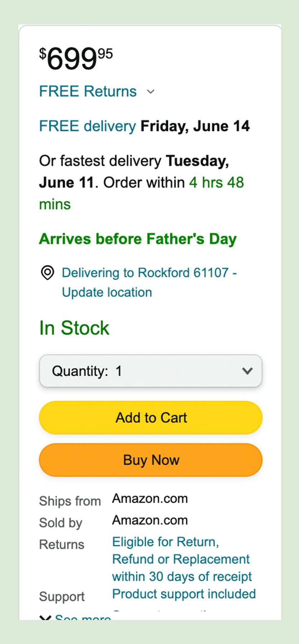Open the Quantity dropdown
The height and width of the screenshot is (644, 299).
(150, 371)
